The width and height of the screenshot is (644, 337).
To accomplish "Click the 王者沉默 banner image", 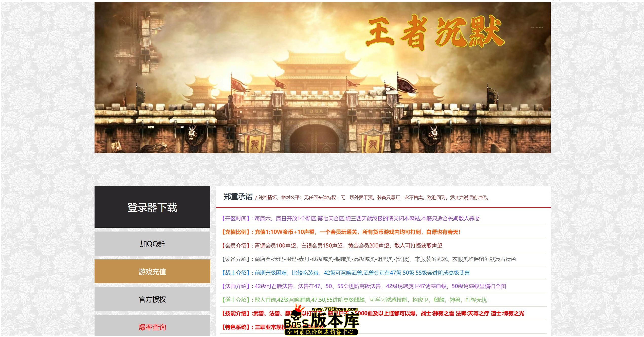I will tap(322, 78).
